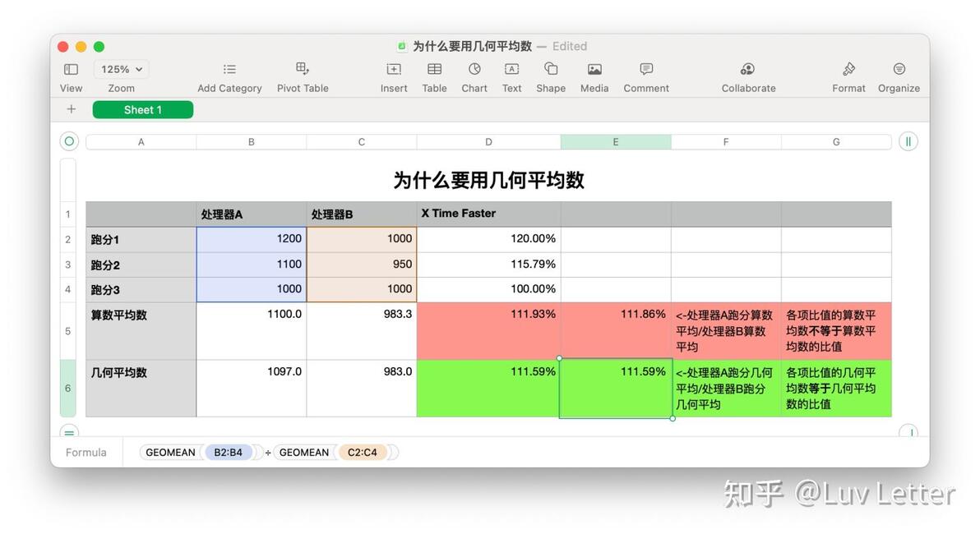Click the table title 为什么要用几何平均数
This screenshot has width=980, height=534.
click(x=488, y=181)
